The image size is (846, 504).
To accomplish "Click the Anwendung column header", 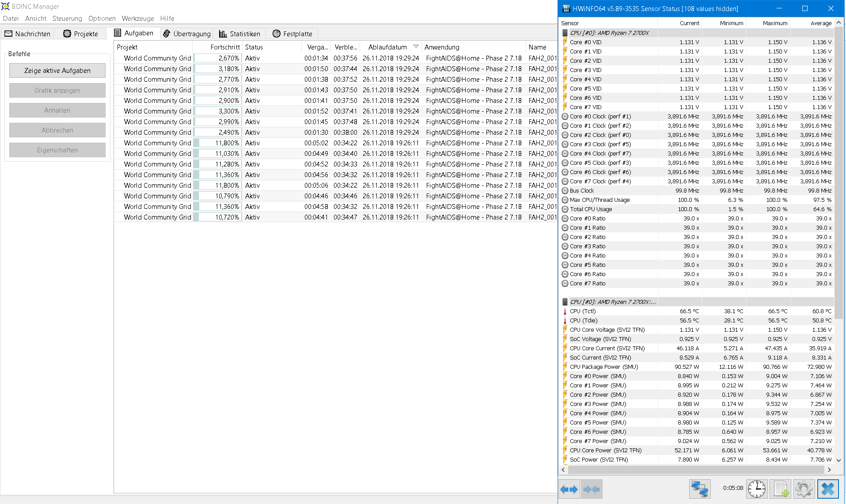I will click(x=474, y=47).
